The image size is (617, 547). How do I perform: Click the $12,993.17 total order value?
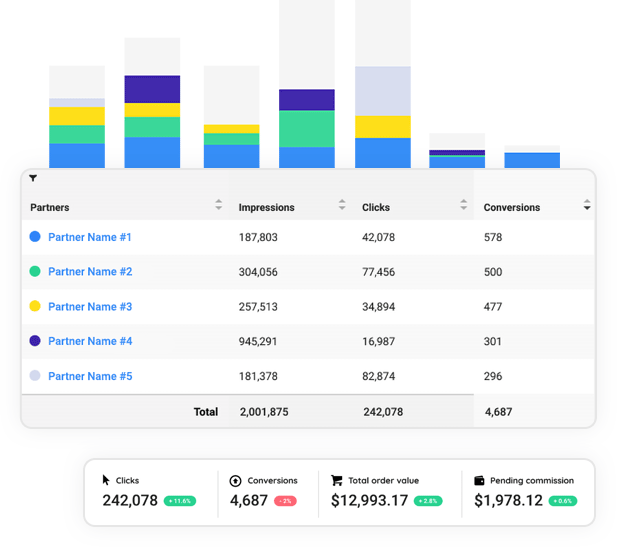(x=369, y=501)
